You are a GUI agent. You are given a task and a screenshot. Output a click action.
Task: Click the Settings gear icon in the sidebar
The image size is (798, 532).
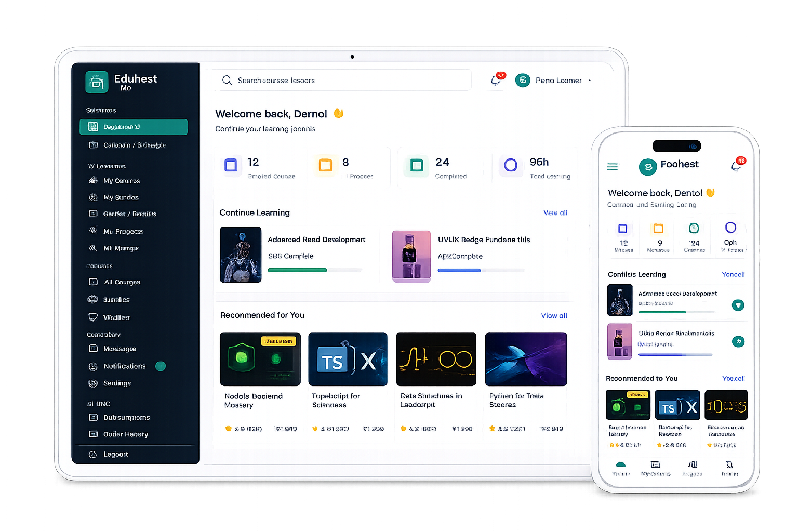93,383
